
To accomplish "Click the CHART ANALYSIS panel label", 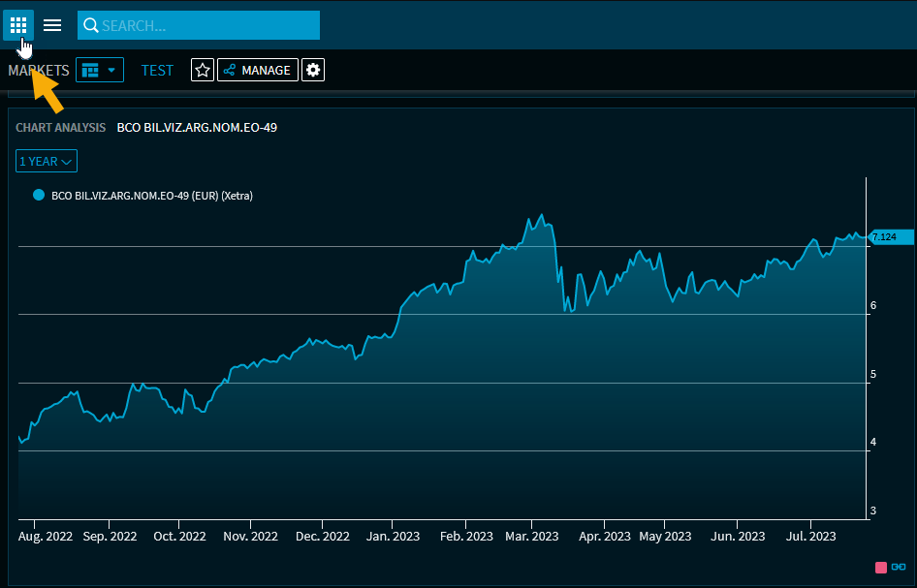I will (x=60, y=127).
